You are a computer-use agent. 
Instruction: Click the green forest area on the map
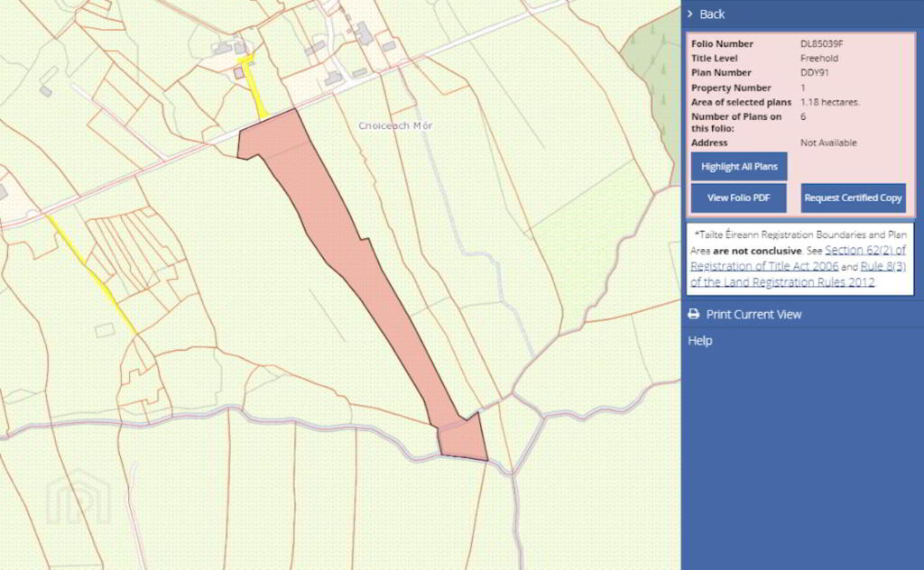tap(656, 54)
